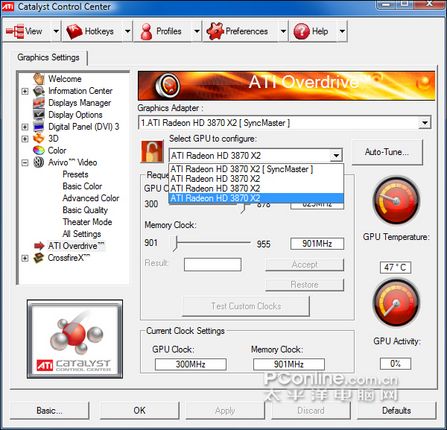Expand the Information Center tree node
This screenshot has width=447, height=430.
(25, 91)
